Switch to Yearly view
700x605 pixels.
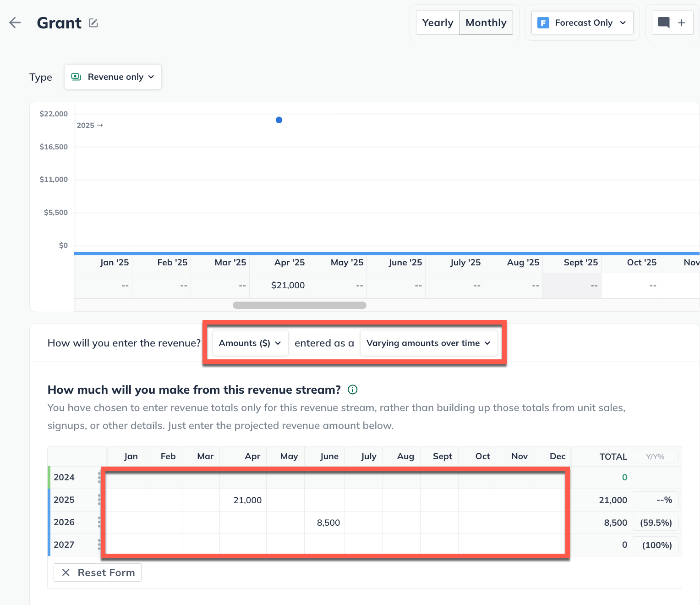(x=437, y=23)
